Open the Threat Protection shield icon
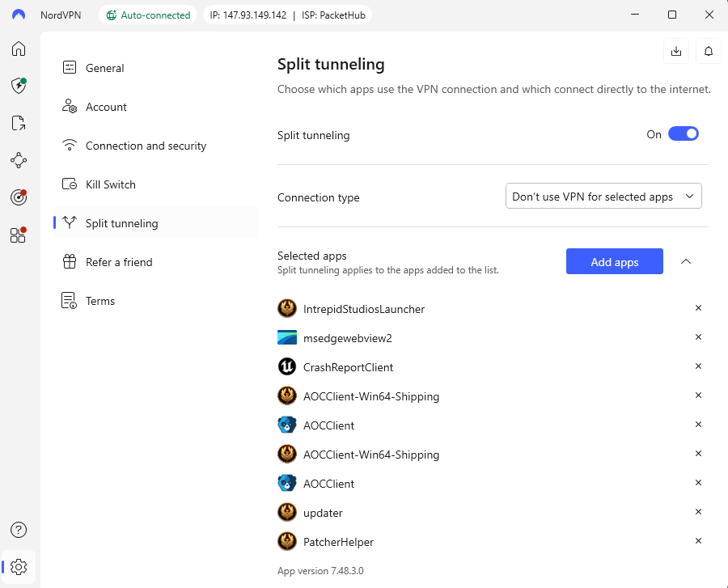The image size is (728, 588). click(x=19, y=86)
